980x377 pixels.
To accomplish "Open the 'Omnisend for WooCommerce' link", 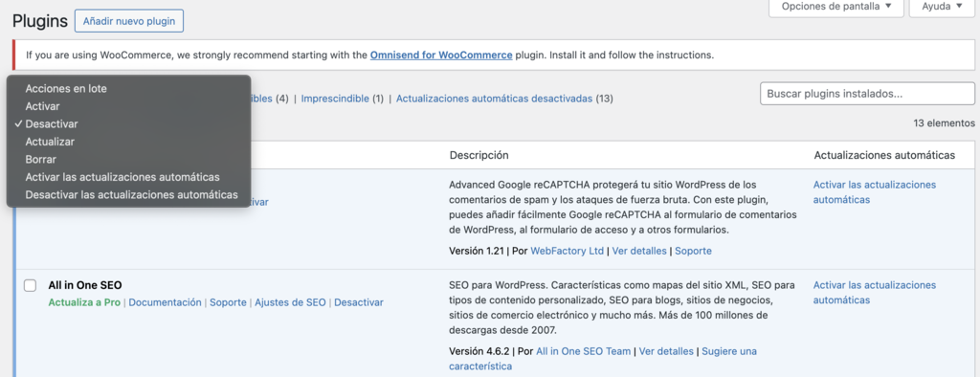I will tap(441, 55).
